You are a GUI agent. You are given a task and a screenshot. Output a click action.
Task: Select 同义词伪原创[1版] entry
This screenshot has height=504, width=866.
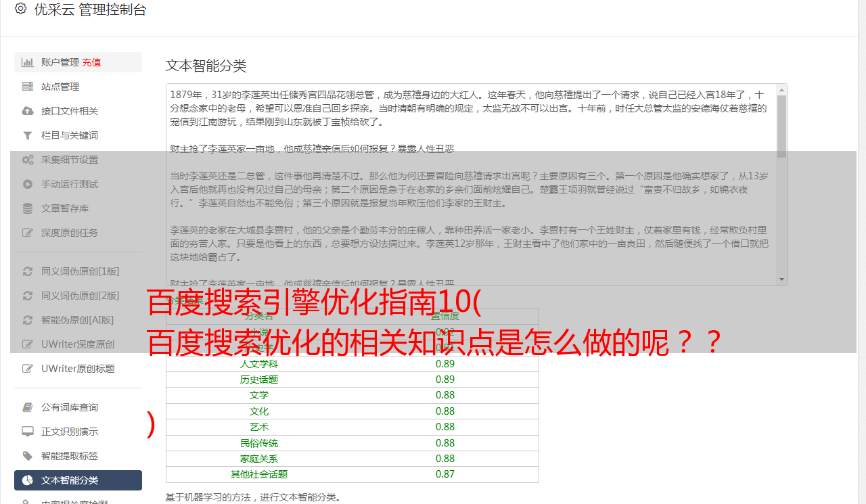pyautogui.click(x=78, y=271)
